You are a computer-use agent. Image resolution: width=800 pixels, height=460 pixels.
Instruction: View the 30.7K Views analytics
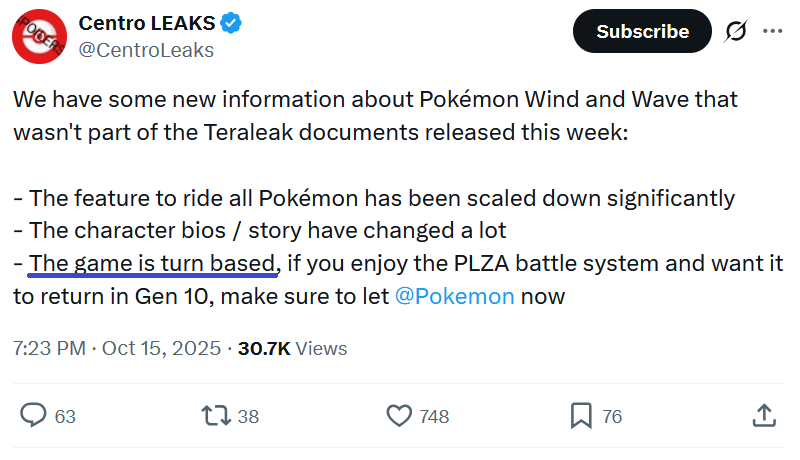[x=292, y=348]
